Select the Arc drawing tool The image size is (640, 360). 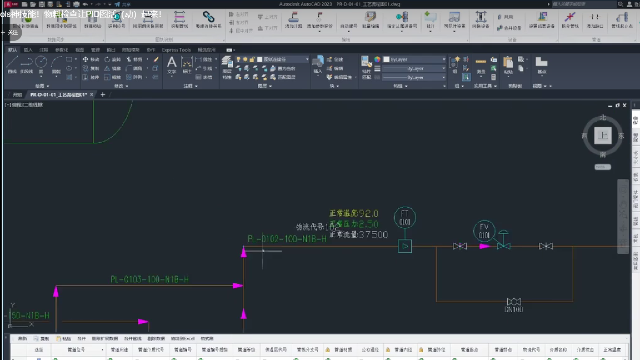click(x=56, y=64)
